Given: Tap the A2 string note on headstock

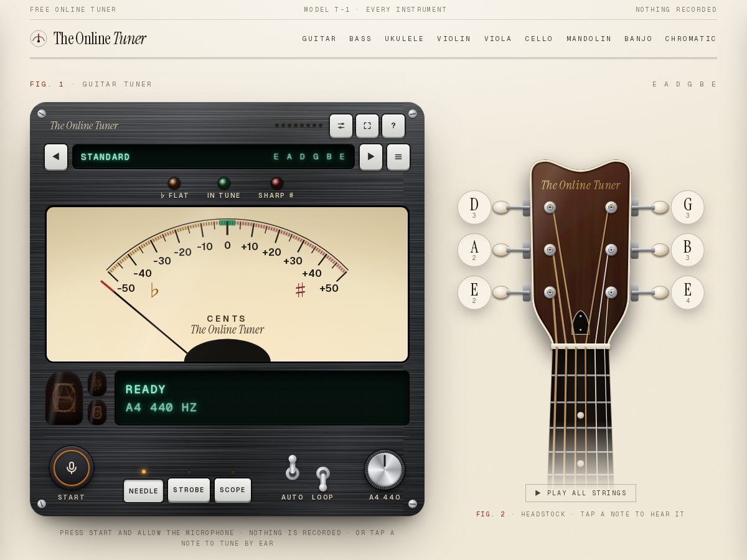Looking at the screenshot, I should coord(474,250).
